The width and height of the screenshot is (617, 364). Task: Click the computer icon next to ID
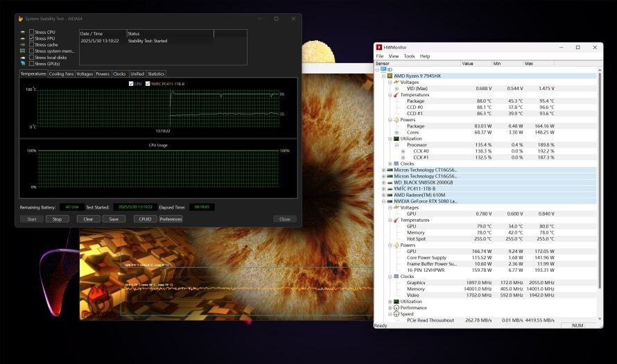383,69
